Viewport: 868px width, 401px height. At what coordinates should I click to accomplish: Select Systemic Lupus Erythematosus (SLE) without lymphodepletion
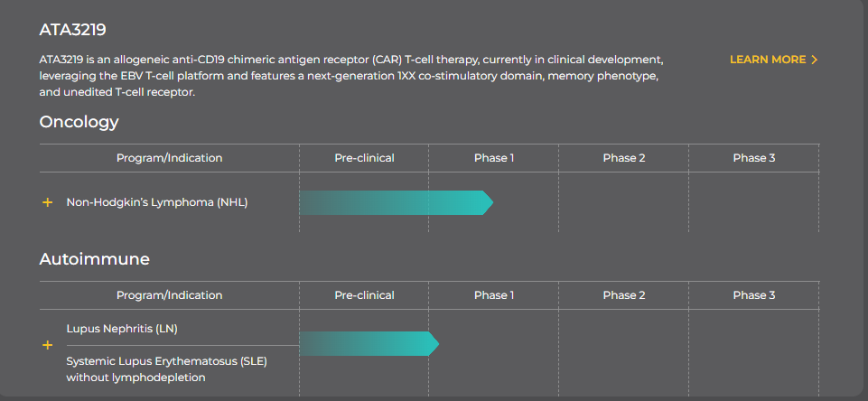click(166, 369)
